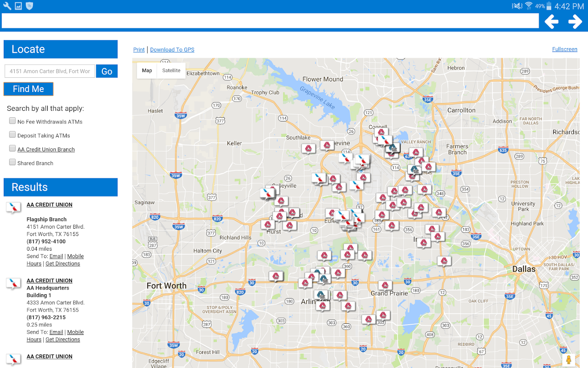Click the Print link
Screen dimensions: 588x368
pyautogui.click(x=139, y=49)
